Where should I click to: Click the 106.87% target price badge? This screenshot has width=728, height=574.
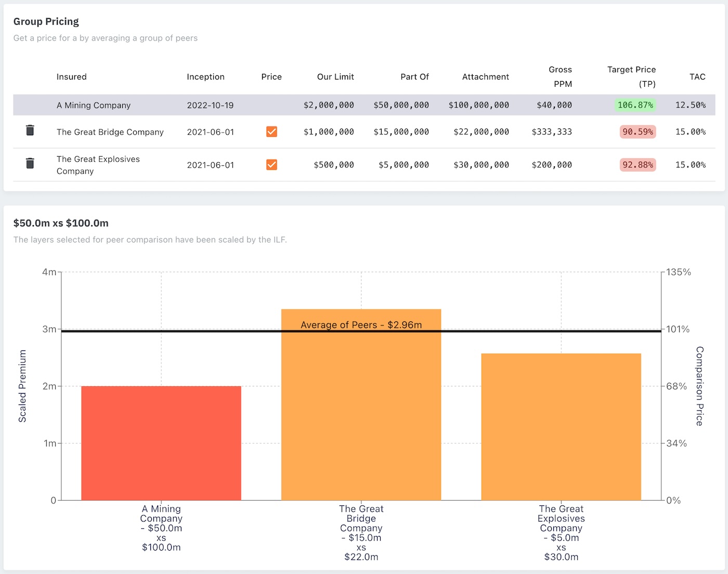[x=635, y=105]
